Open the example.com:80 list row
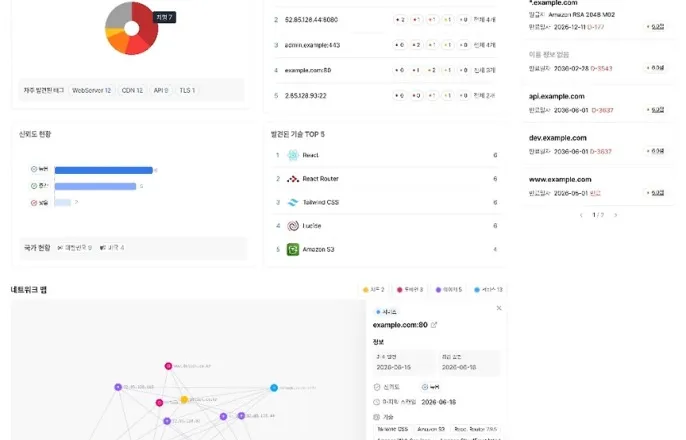 click(385, 70)
